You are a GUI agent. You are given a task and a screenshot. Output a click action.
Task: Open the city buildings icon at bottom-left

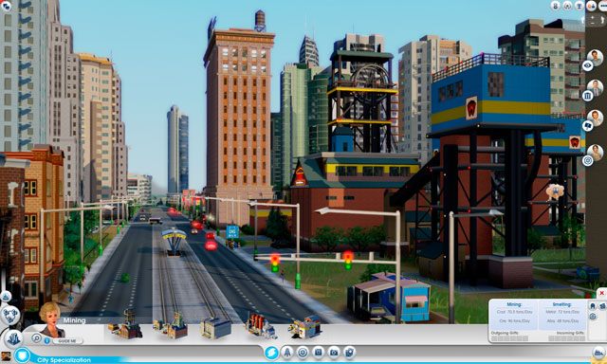[x=14, y=338]
